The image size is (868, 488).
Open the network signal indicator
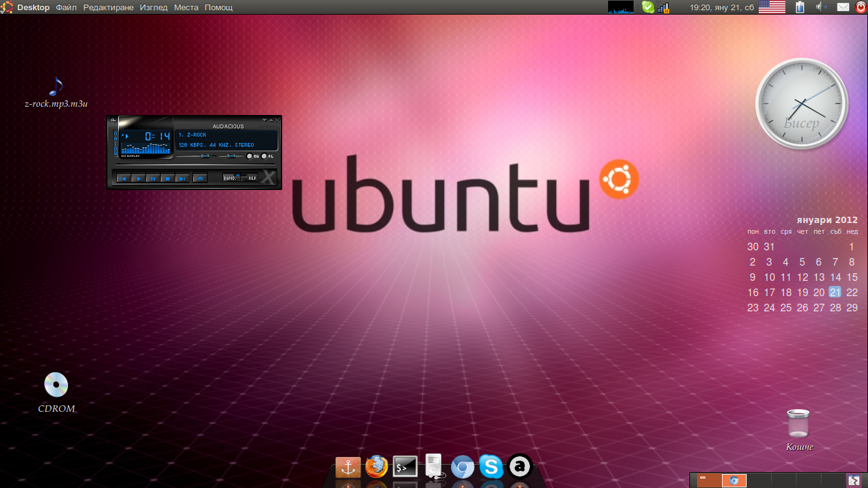tap(664, 8)
